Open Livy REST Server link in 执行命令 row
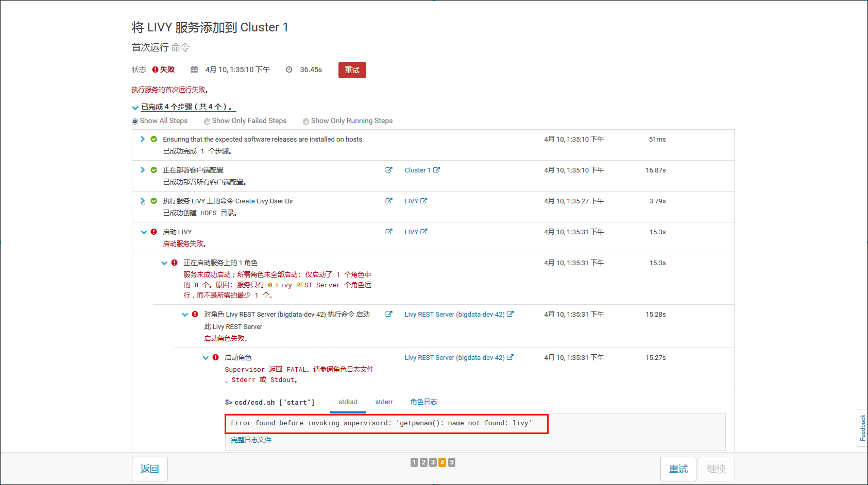The image size is (868, 485). coord(459,314)
